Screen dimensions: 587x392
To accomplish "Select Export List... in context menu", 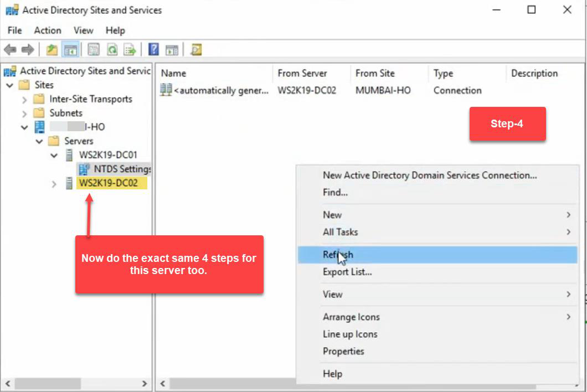I will (x=437, y=272).
